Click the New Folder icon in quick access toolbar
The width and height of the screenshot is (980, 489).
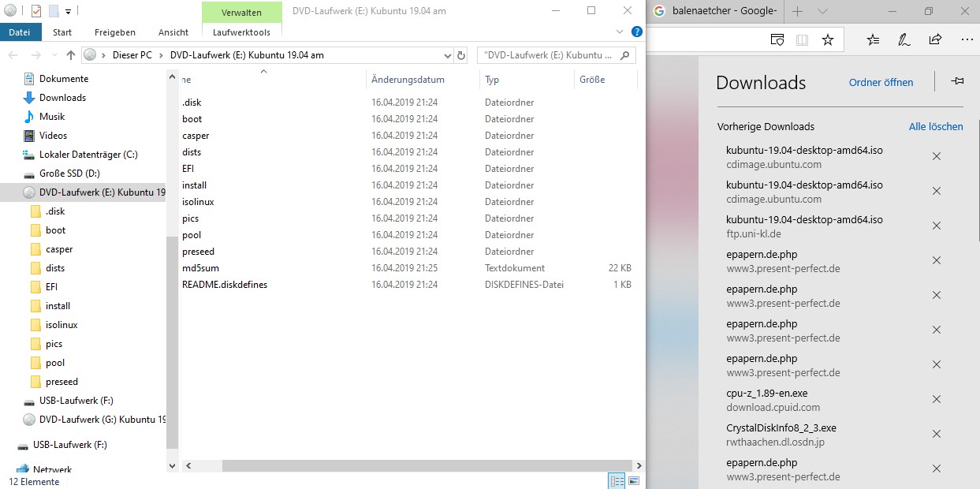(x=53, y=11)
